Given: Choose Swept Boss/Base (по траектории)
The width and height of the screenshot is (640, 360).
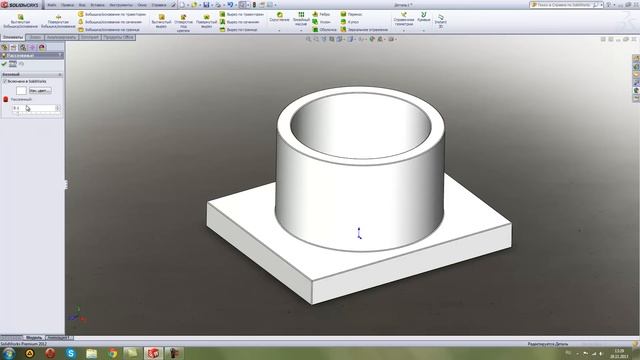Looking at the screenshot, I should coord(112,14).
